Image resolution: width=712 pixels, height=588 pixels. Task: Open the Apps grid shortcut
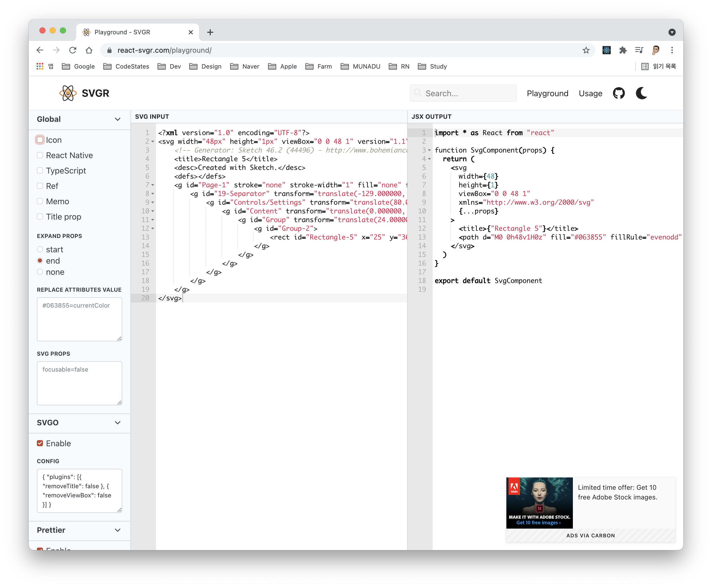coord(40,66)
